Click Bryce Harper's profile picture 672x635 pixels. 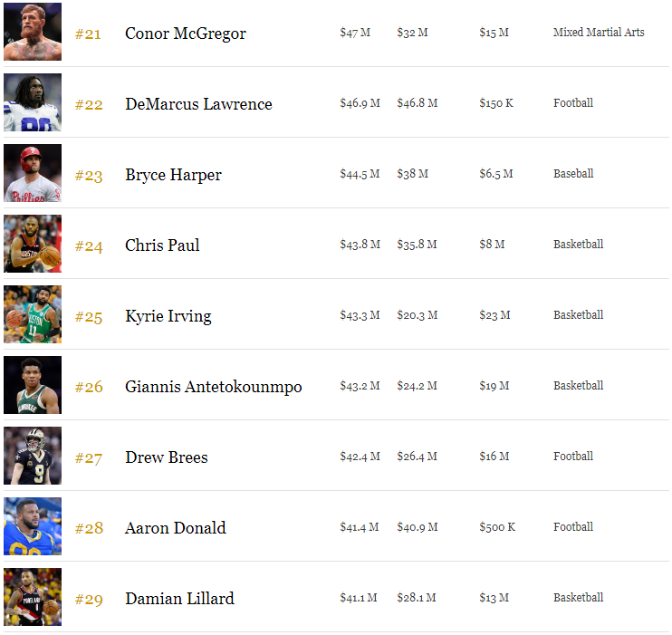[33, 173]
